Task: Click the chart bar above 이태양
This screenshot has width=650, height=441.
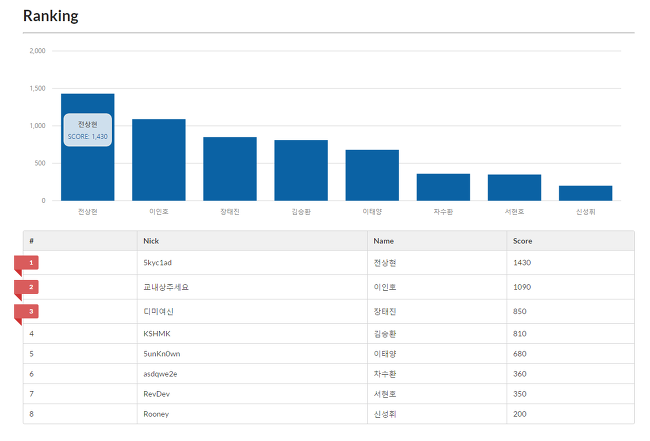Action: click(372, 175)
